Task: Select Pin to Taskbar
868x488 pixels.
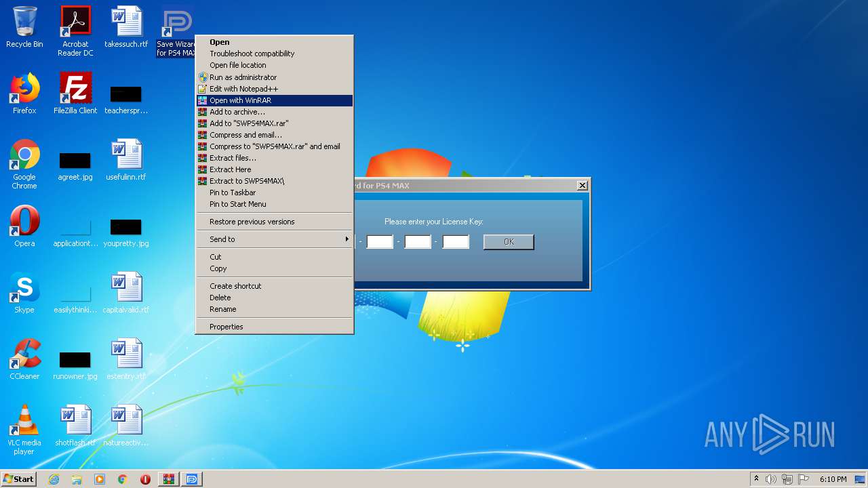Action: 274,192
